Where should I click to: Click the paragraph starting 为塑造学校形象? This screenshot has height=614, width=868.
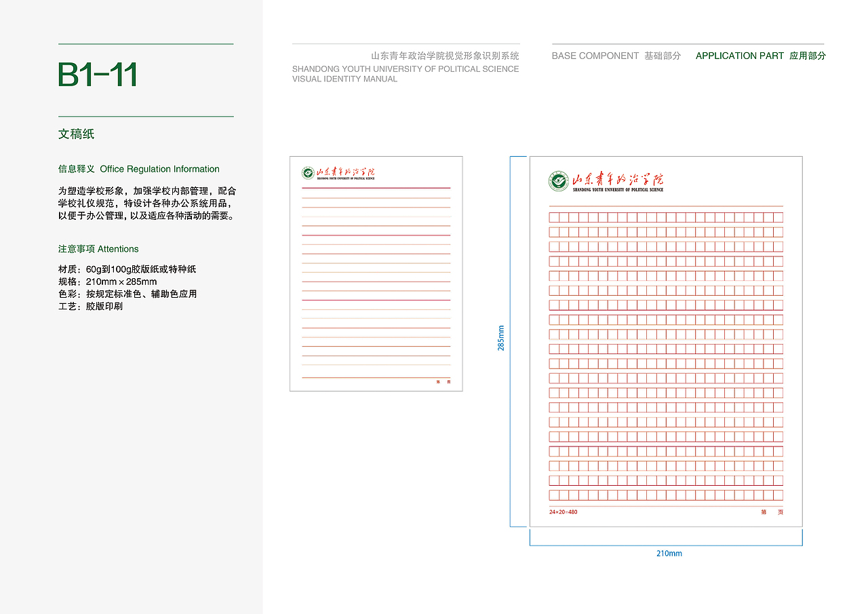tap(147, 204)
